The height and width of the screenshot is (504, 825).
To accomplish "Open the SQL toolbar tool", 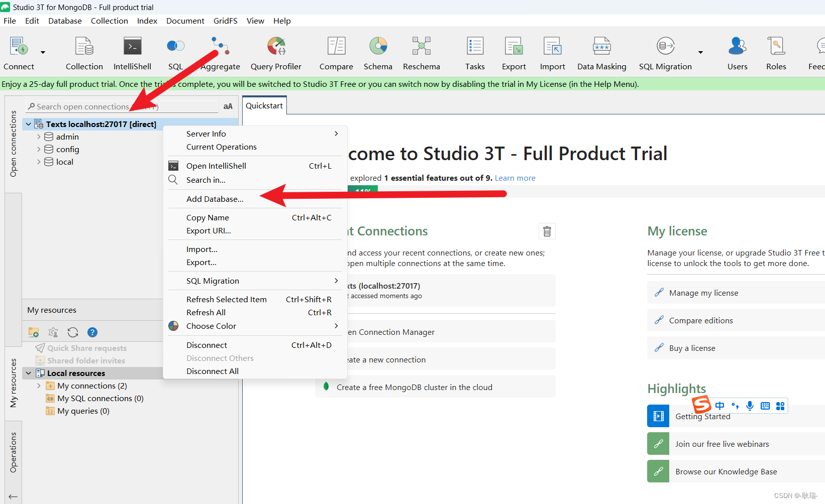I will (175, 46).
